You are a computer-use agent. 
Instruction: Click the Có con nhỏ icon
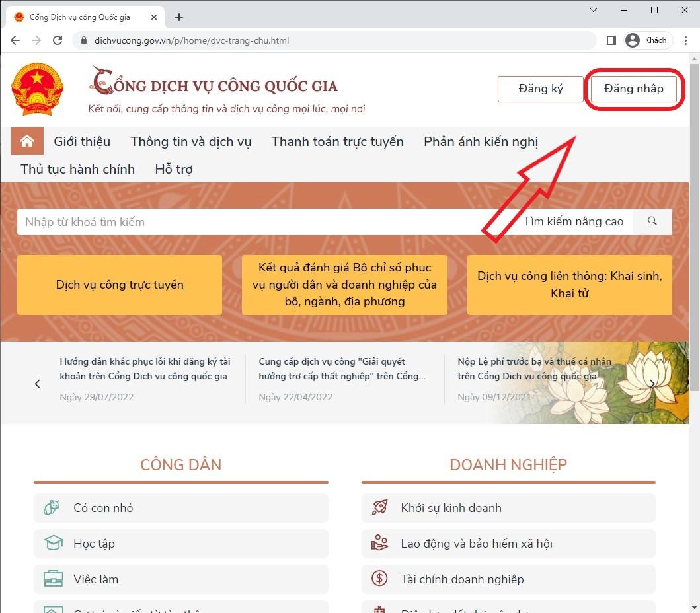click(x=52, y=508)
